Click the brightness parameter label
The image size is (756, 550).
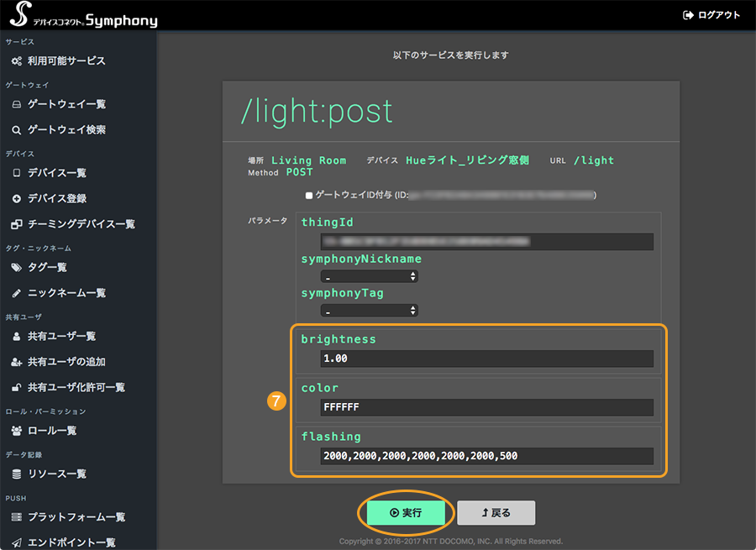[339, 339]
